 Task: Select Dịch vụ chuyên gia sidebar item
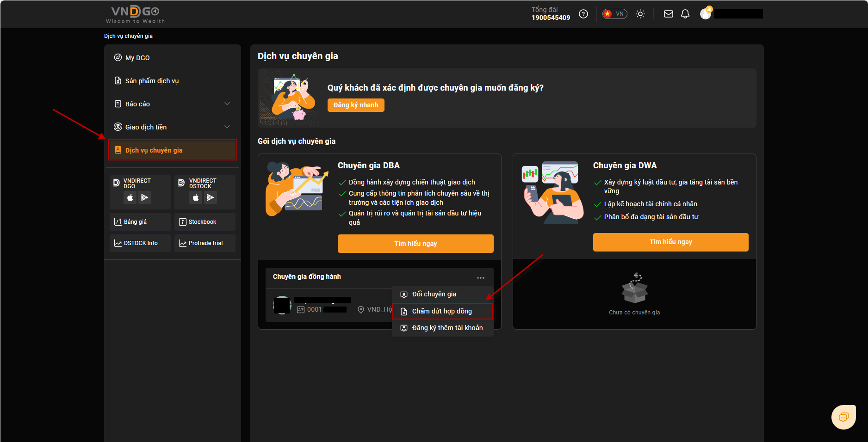coord(173,150)
